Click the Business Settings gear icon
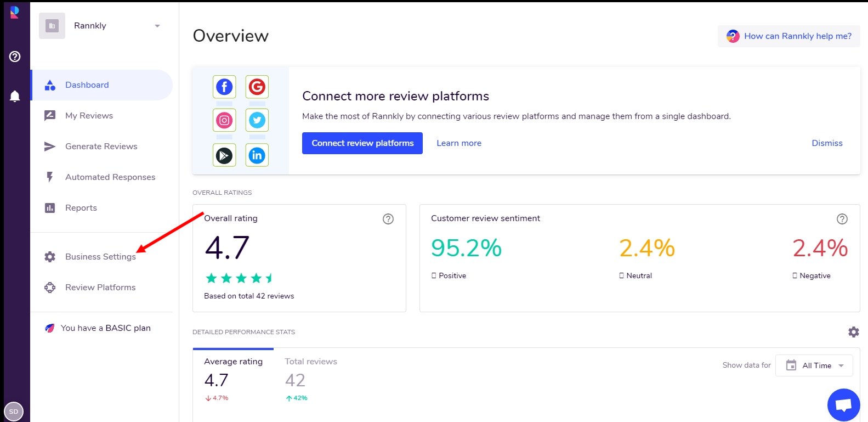The width and height of the screenshot is (868, 422). tap(50, 257)
